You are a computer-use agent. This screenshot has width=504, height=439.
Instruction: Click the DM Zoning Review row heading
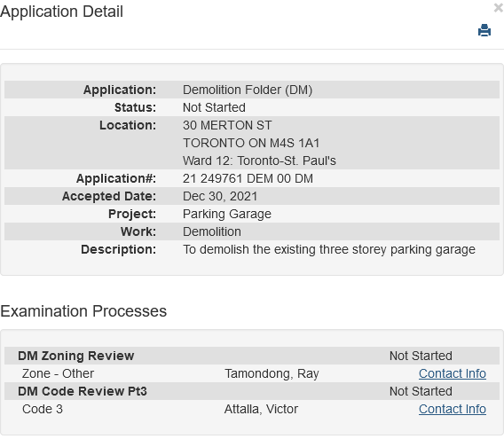[75, 356]
